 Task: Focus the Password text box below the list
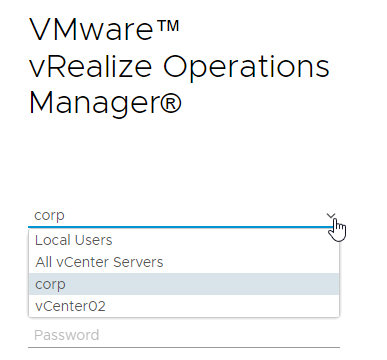click(184, 335)
